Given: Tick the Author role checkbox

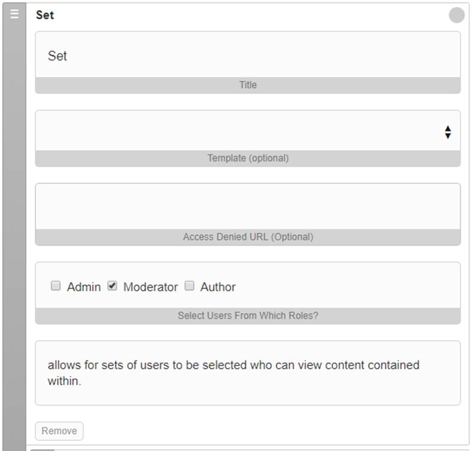Looking at the screenshot, I should [x=189, y=285].
